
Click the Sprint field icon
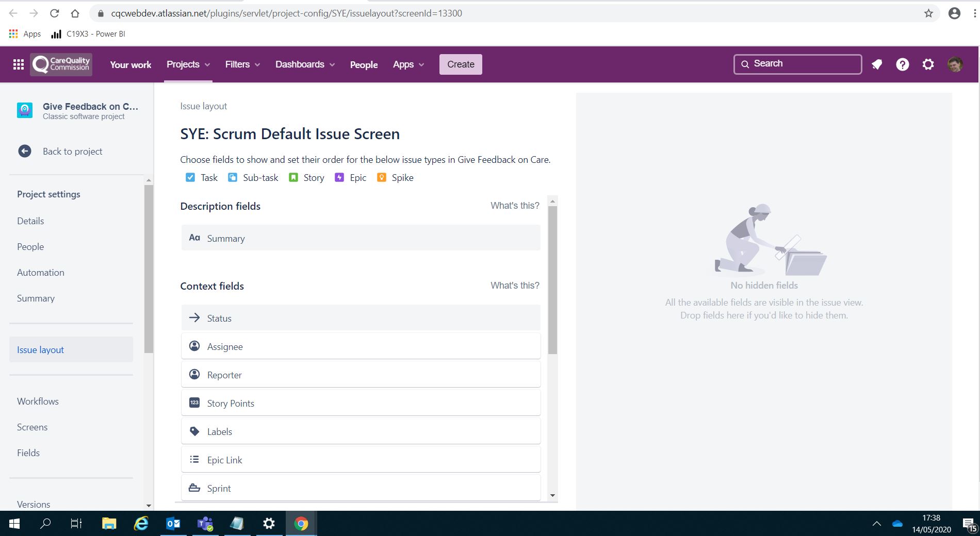(194, 488)
